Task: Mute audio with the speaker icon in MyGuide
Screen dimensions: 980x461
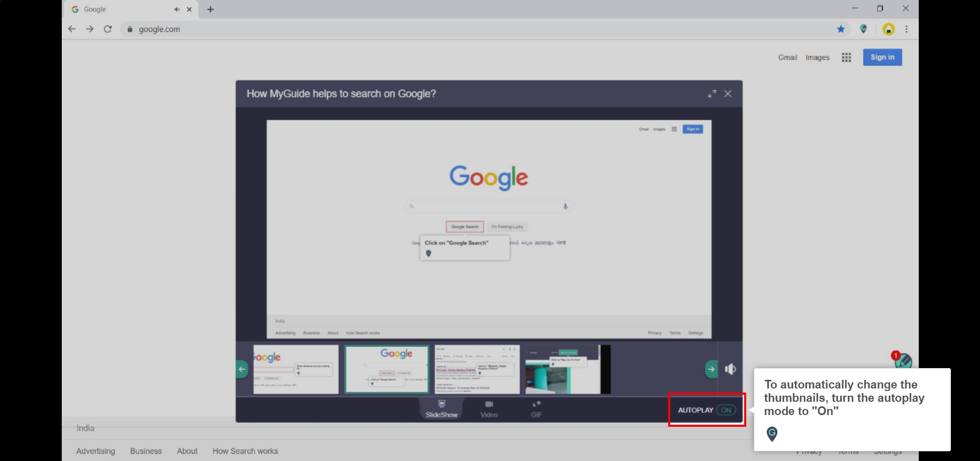Action: (x=730, y=369)
